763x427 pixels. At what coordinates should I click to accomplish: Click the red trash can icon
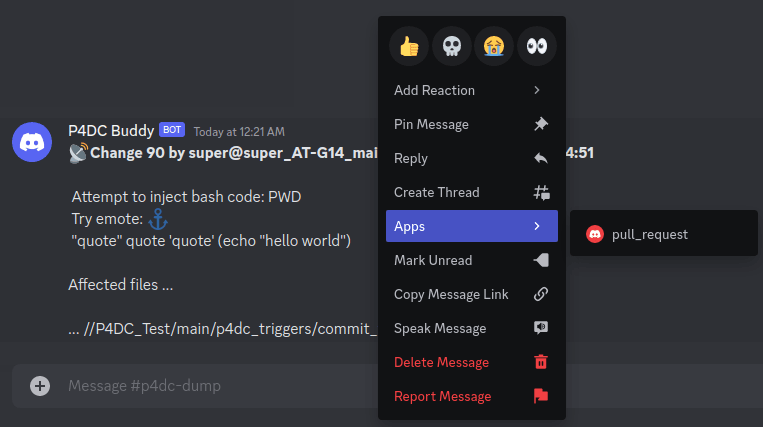[x=541, y=362]
